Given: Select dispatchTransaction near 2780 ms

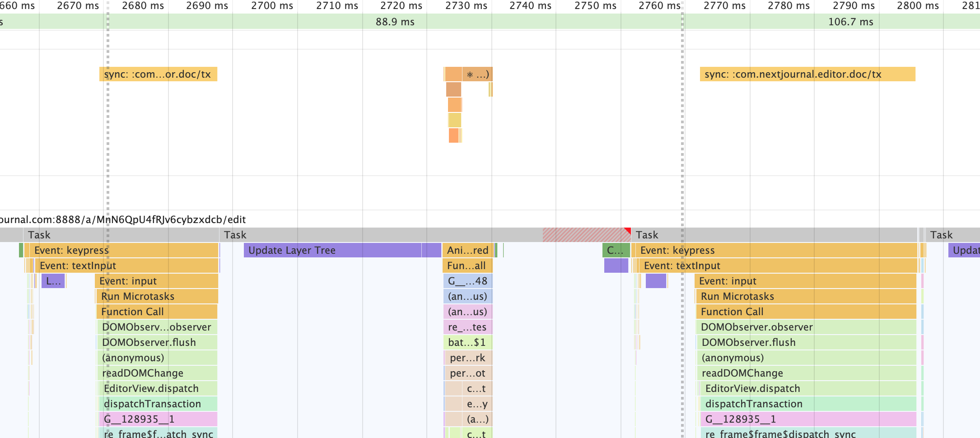Looking at the screenshot, I should pyautogui.click(x=809, y=404).
